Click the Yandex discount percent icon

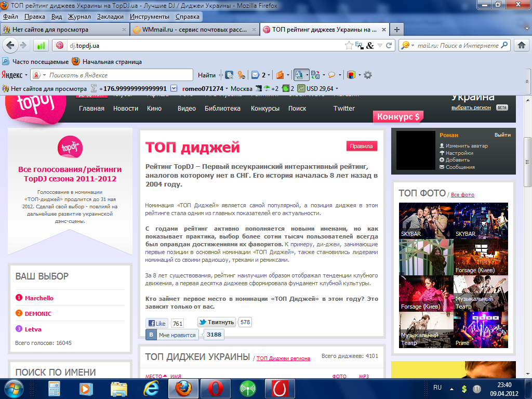[x=241, y=75]
